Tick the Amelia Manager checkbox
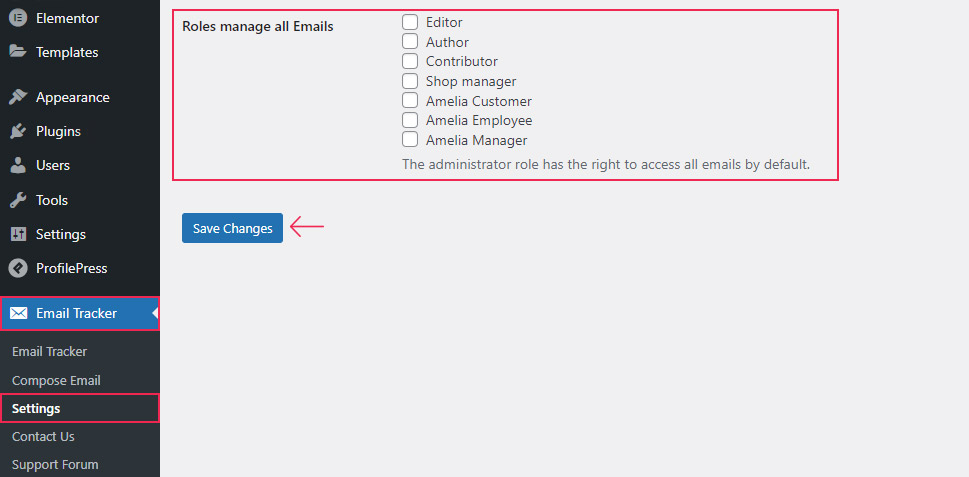969x477 pixels. (410, 140)
